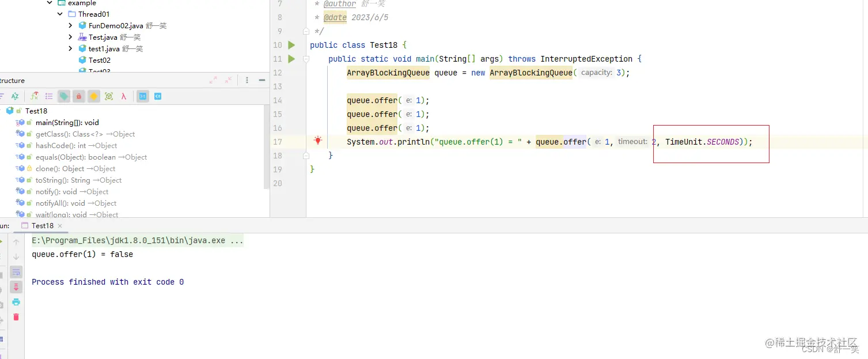Toggle the fx fields filter in Structure
868x359 pixels.
point(35,96)
